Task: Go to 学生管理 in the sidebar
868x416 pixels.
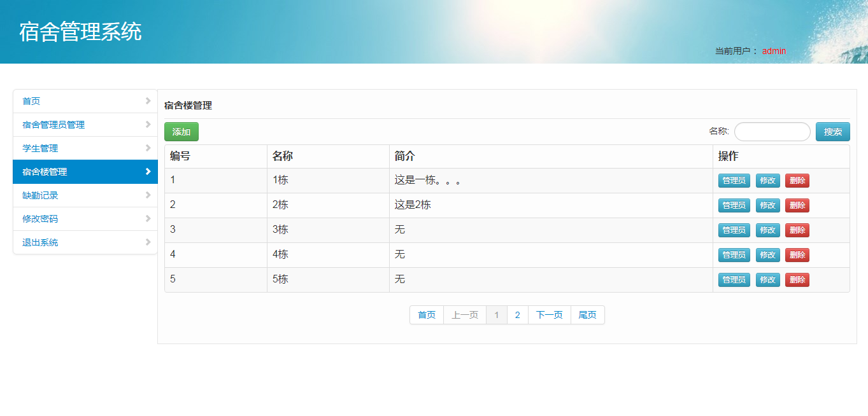Action: click(x=85, y=148)
